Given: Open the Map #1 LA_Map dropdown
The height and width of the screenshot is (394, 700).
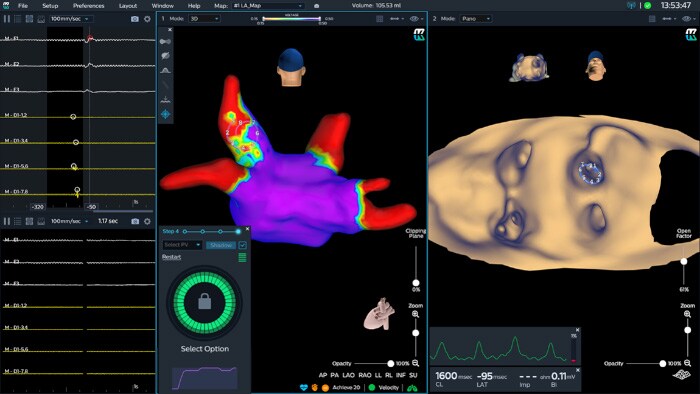Looking at the screenshot, I should 267,6.
